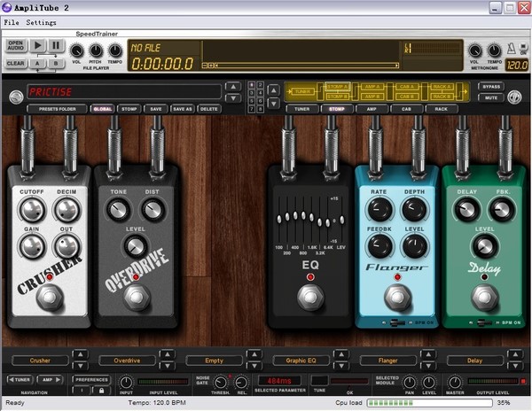The width and height of the screenshot is (532, 411).
Task: Click the Crusher CUTOFF knob
Action: click(x=32, y=210)
